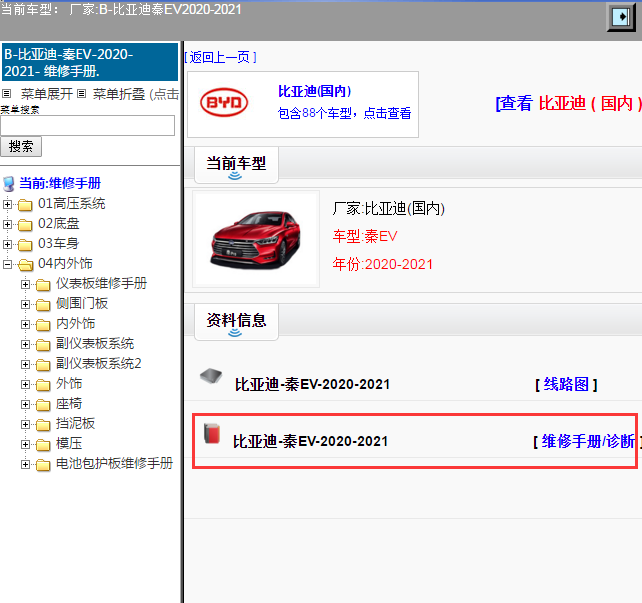Image resolution: width=642 pixels, height=603 pixels.
Task: Expand the 01高压系统 tree node
Action: tap(7, 204)
